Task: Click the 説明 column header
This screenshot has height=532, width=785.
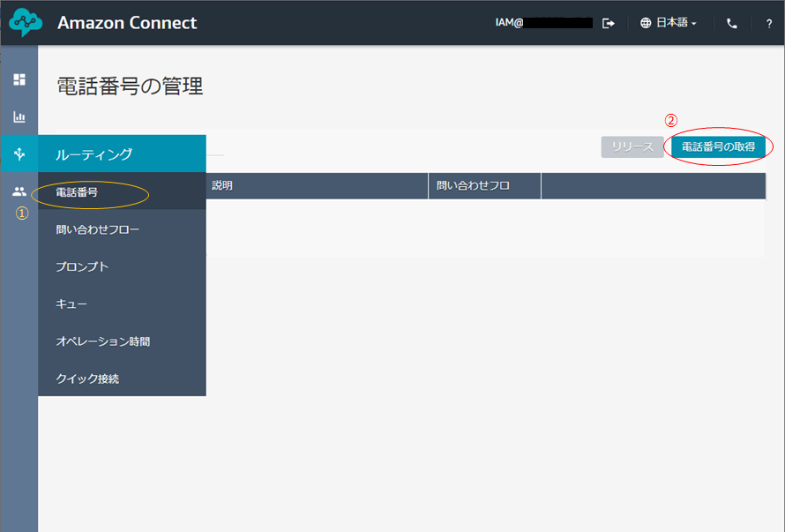Action: pos(317,186)
